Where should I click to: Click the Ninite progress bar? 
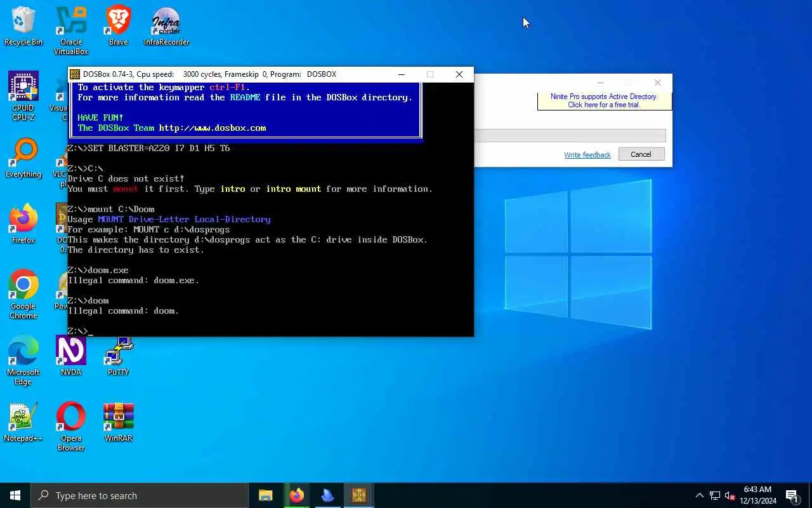pos(570,135)
